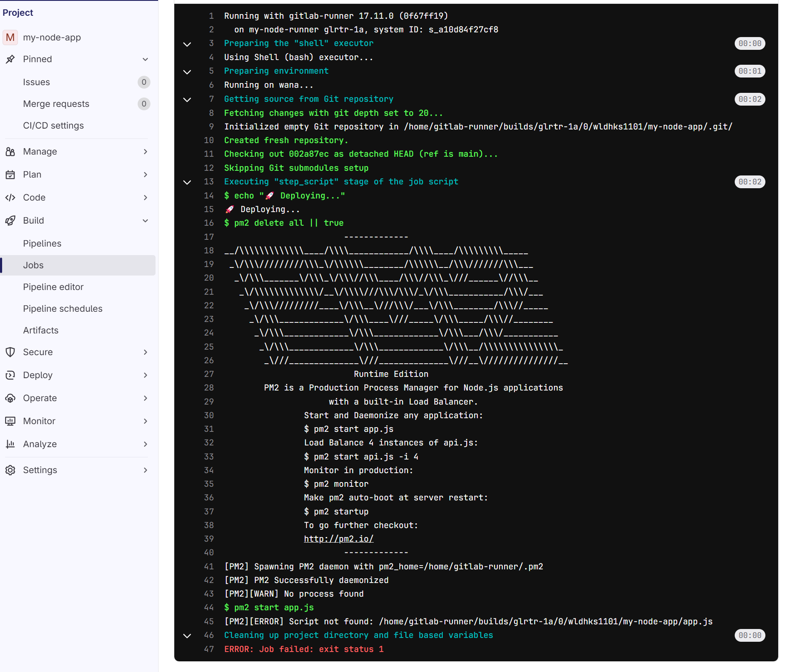Screen dimensions: 785x672
Task: Click '[PM2][WARN] No process found' line
Action: click(294, 594)
